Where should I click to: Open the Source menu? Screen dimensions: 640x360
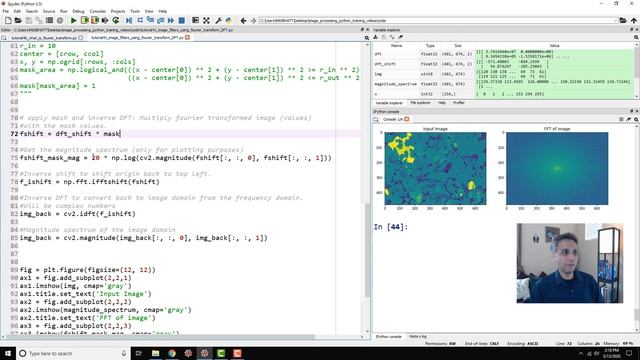(49, 11)
